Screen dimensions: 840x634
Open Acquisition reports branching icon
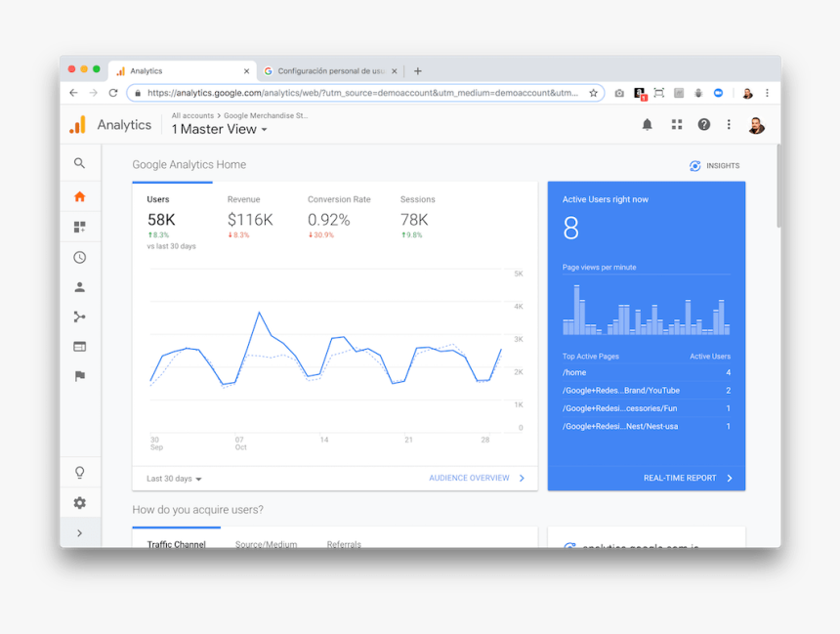click(79, 317)
